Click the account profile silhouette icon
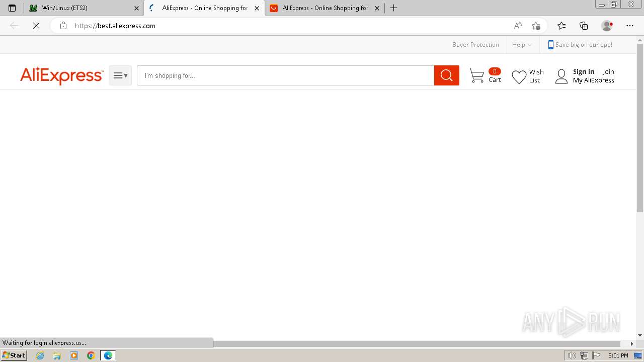Image resolution: width=644 pixels, height=362 pixels. (561, 76)
